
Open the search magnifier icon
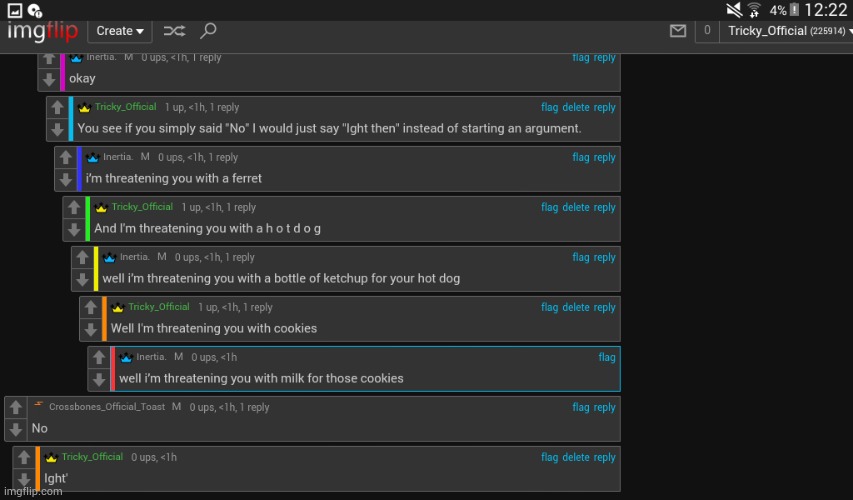(208, 31)
